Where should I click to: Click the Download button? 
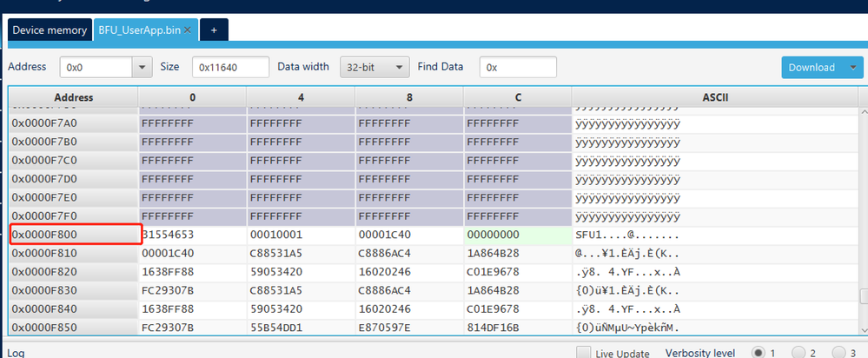tap(812, 68)
